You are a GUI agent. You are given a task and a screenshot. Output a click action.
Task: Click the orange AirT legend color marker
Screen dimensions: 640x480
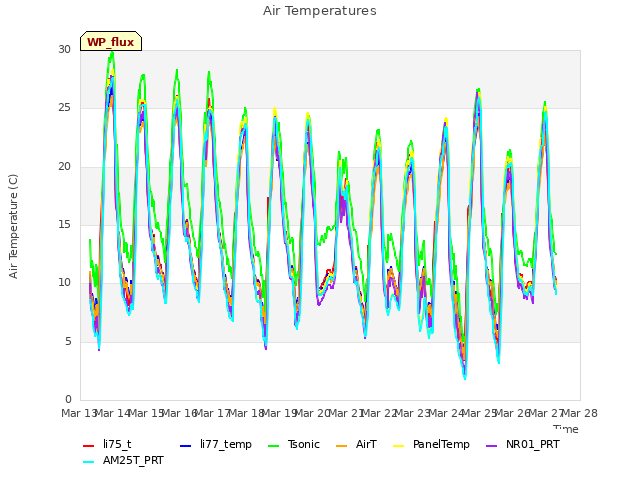(x=341, y=446)
